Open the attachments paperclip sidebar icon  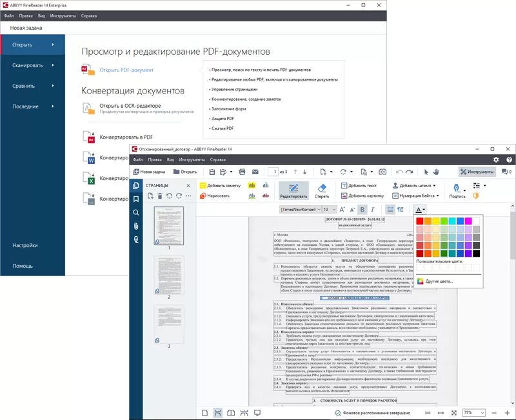pos(136,226)
